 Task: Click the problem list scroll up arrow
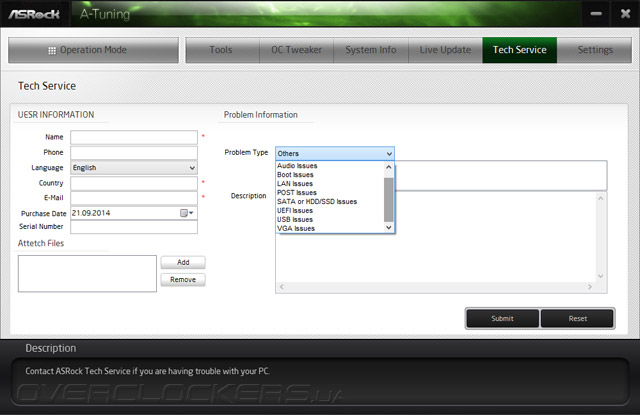(x=389, y=167)
